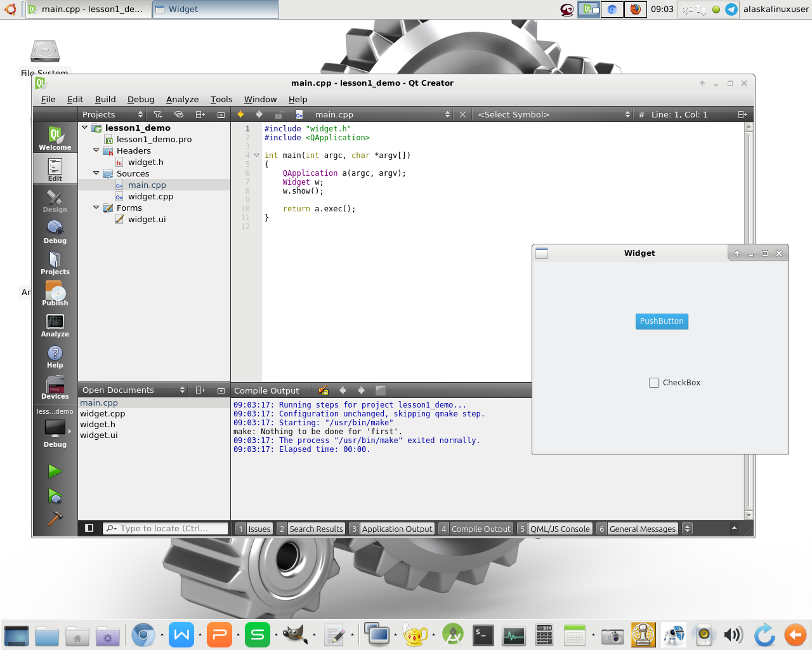Collapse the Forms folder in tree
The height and width of the screenshot is (650, 812).
click(96, 208)
